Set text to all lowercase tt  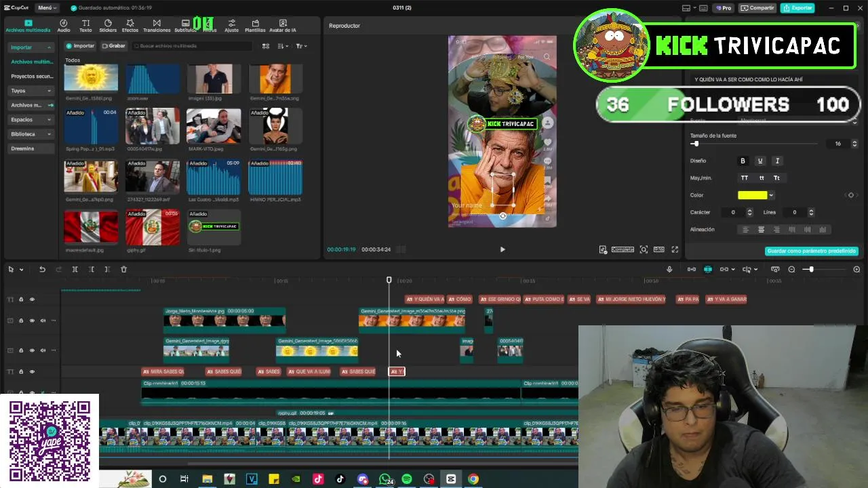[762, 178]
